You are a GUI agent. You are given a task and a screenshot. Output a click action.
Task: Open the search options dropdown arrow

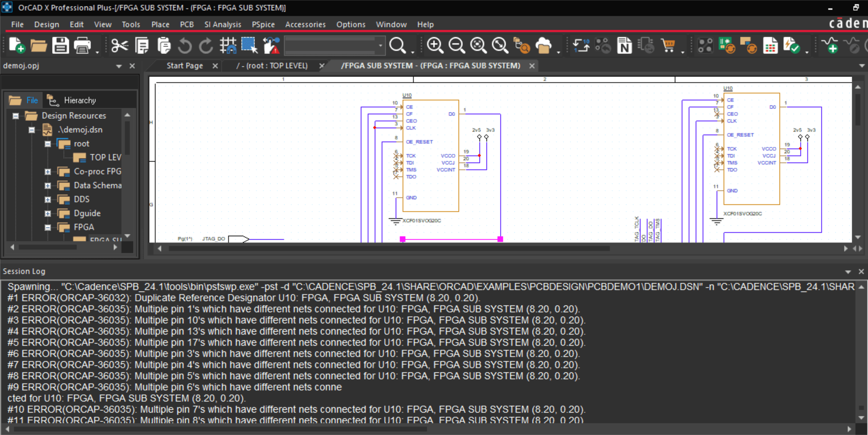412,52
